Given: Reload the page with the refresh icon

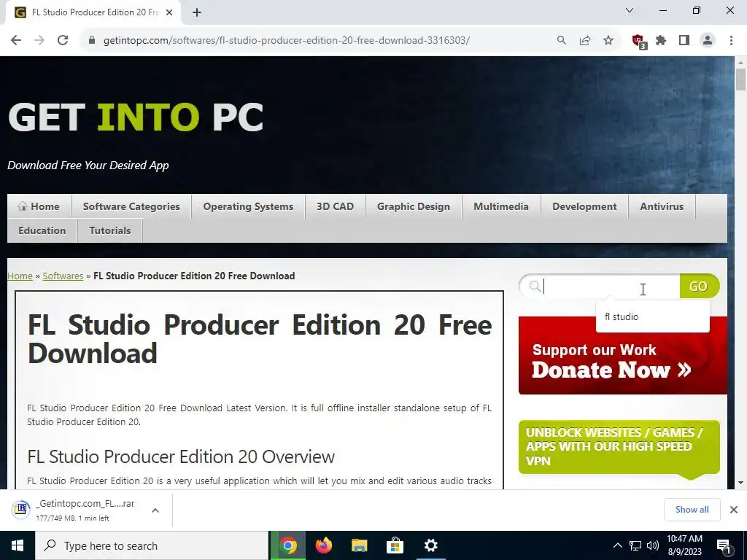Looking at the screenshot, I should (63, 41).
